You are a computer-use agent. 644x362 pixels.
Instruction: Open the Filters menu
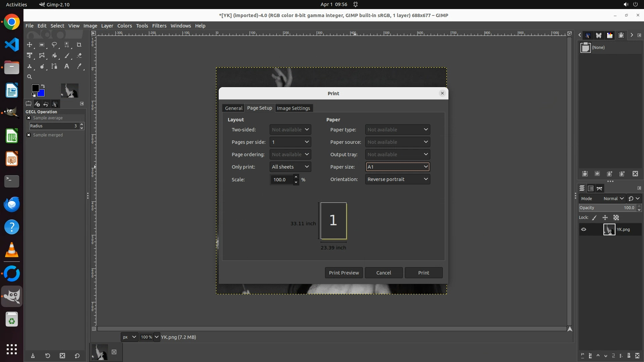tap(159, 26)
